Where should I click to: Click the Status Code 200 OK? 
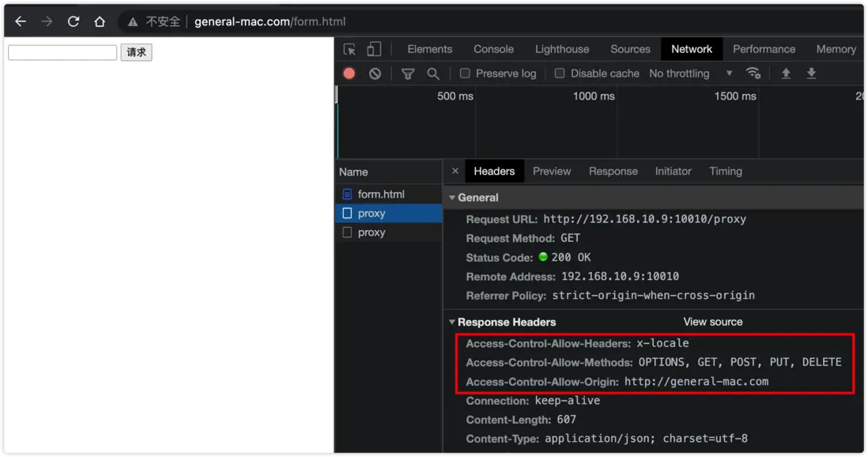[571, 258]
